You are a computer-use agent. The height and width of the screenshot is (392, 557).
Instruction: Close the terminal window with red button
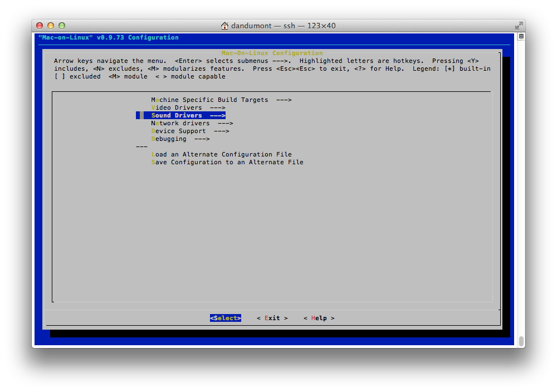[x=40, y=26]
